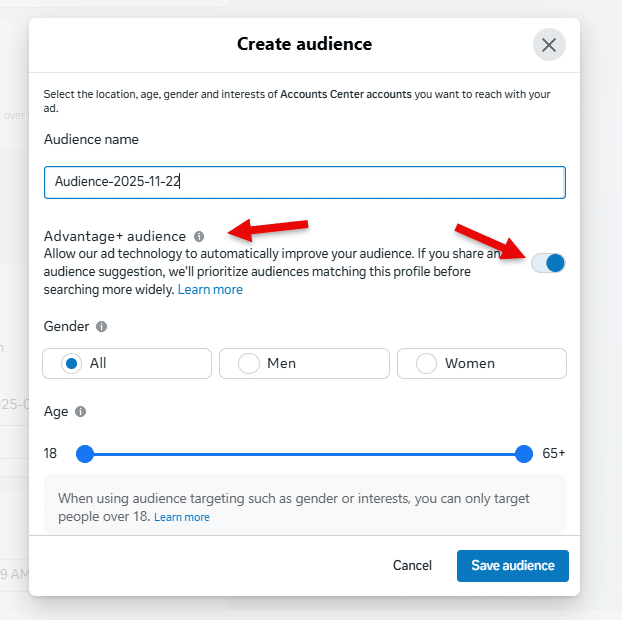Image resolution: width=622 pixels, height=620 pixels.
Task: Click the middle of the age slider track
Action: (x=304, y=454)
